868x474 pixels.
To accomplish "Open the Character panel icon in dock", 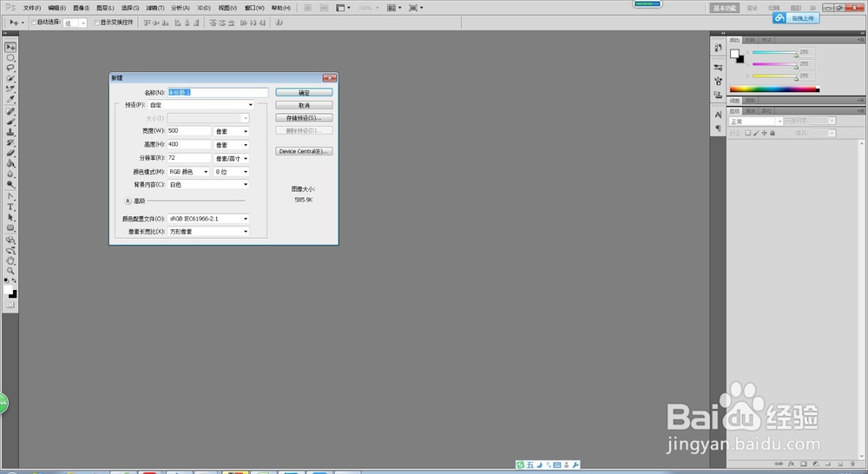I will point(718,115).
